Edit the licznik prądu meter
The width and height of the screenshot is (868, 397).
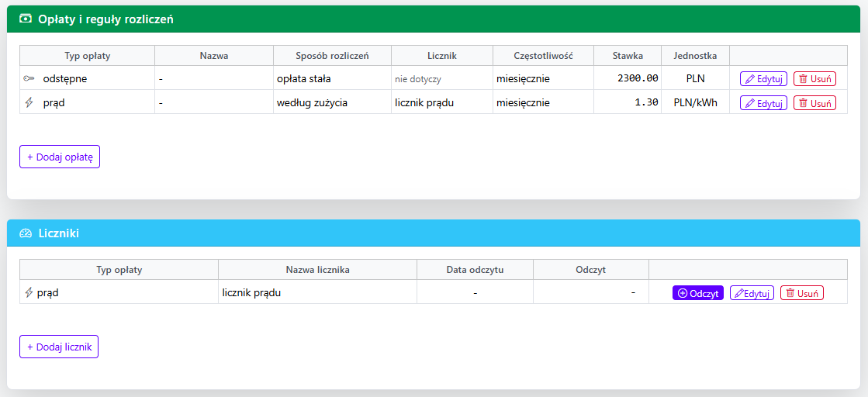[752, 293]
